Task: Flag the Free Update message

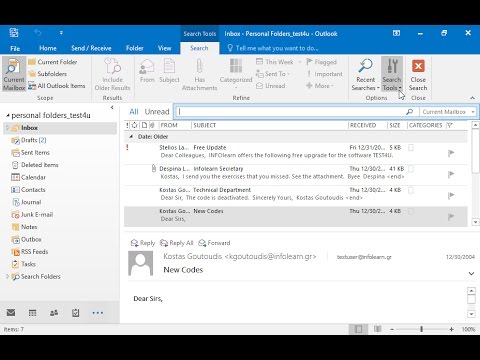Action: tap(451, 153)
